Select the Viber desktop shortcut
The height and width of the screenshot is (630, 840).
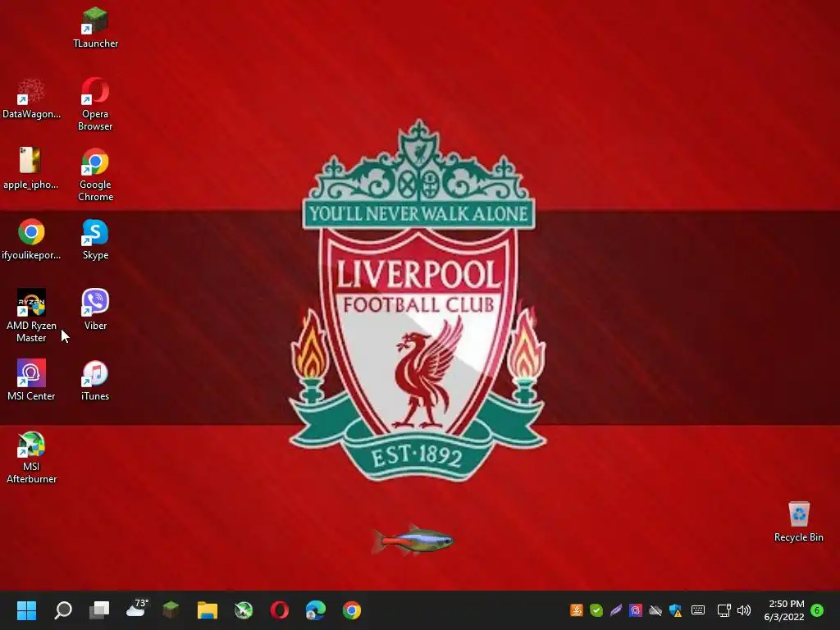(x=95, y=309)
